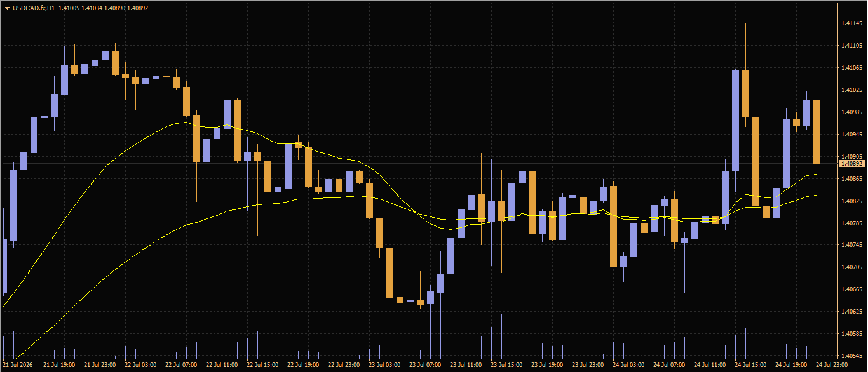Click the 1.40785 price scale label
The width and height of the screenshot is (868, 372).
[851, 223]
